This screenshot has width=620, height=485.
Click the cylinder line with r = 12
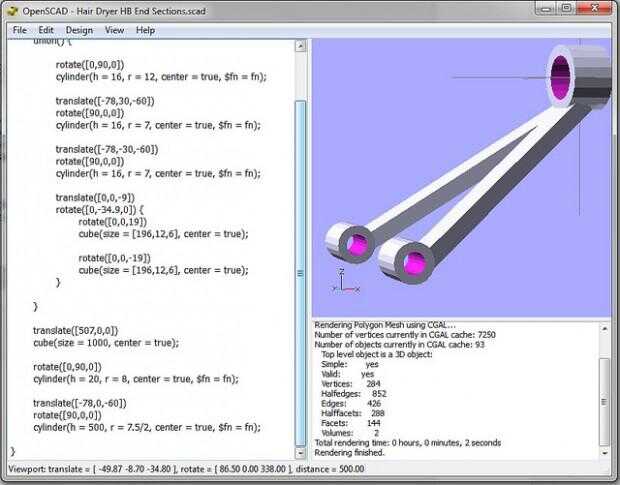coord(161,77)
